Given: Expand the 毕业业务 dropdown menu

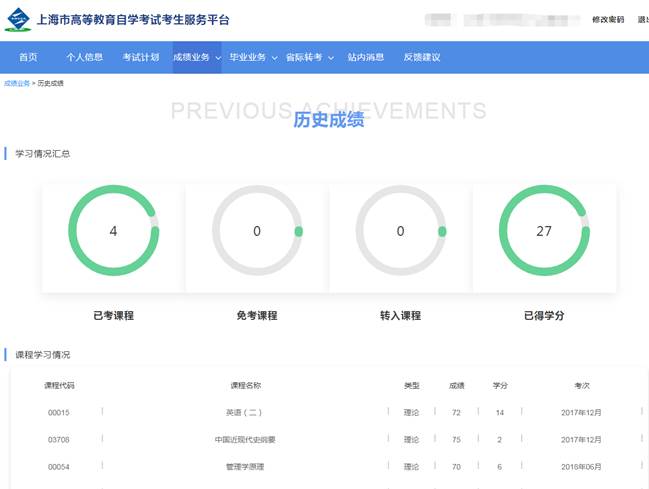Looking at the screenshot, I should tap(252, 57).
